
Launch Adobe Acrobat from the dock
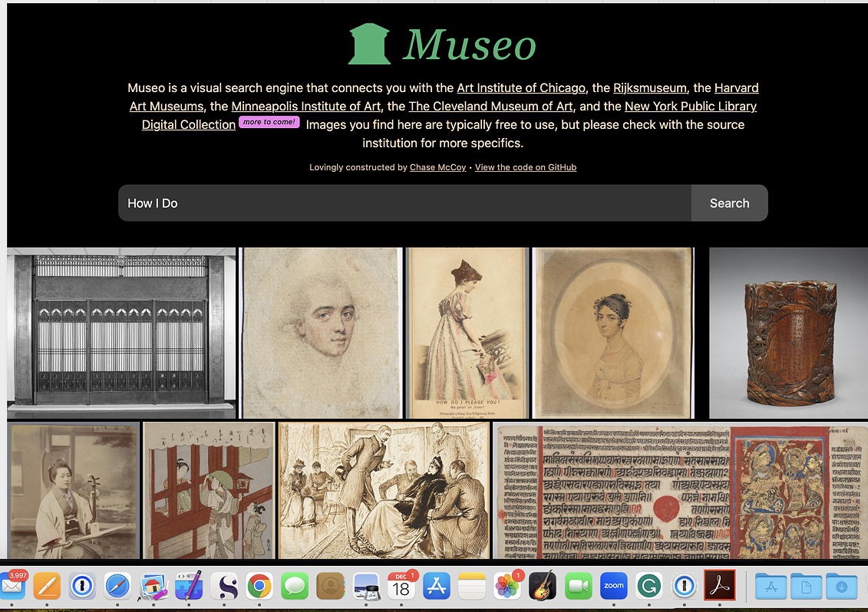(720, 586)
